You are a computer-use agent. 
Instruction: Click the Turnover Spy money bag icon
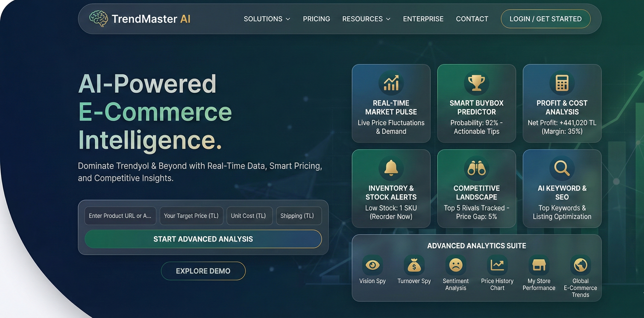pos(414,265)
